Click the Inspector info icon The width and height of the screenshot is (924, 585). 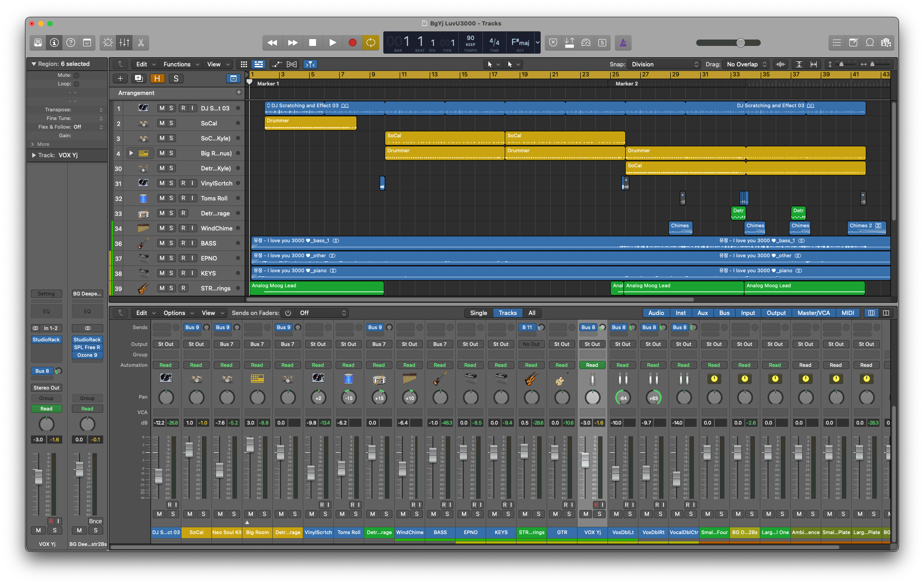(x=55, y=42)
